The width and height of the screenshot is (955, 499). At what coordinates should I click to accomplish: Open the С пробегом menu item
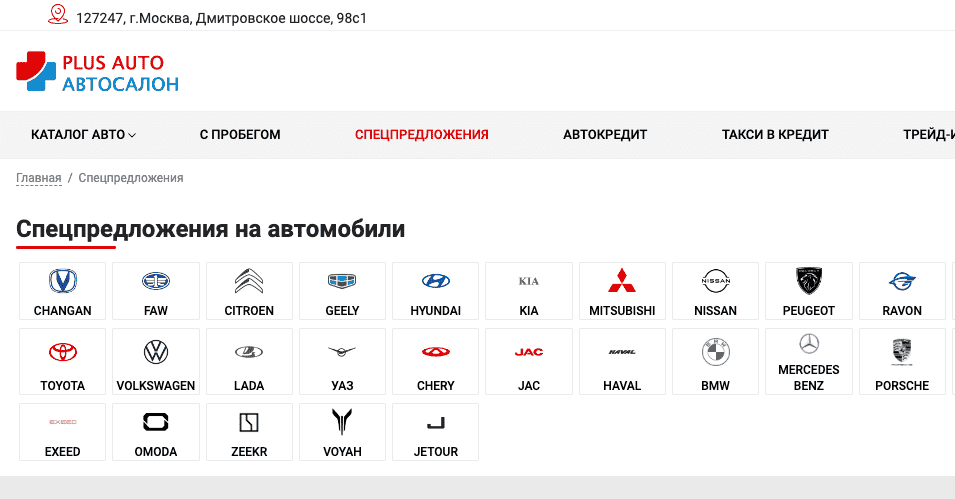[x=240, y=135]
